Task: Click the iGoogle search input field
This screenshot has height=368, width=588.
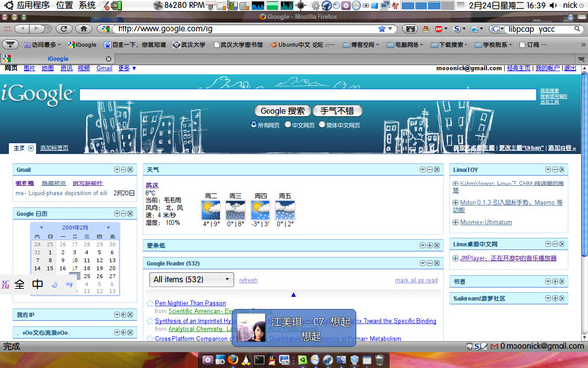Action: [308, 95]
